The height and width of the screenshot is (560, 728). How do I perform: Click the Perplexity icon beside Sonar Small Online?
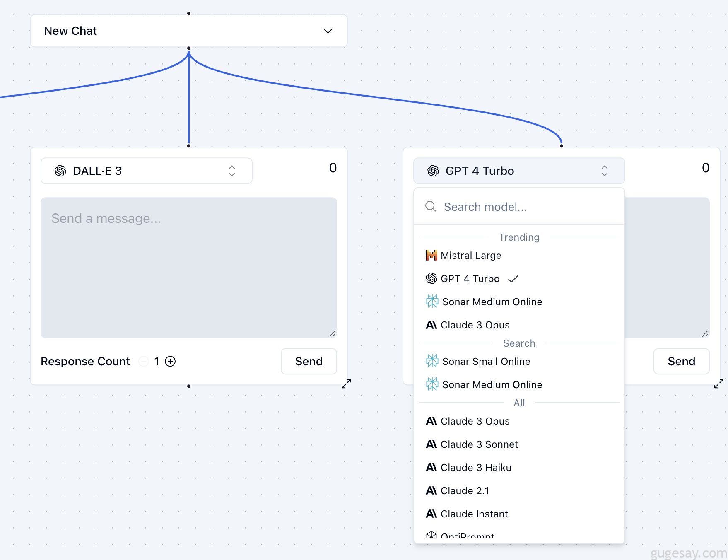click(432, 361)
